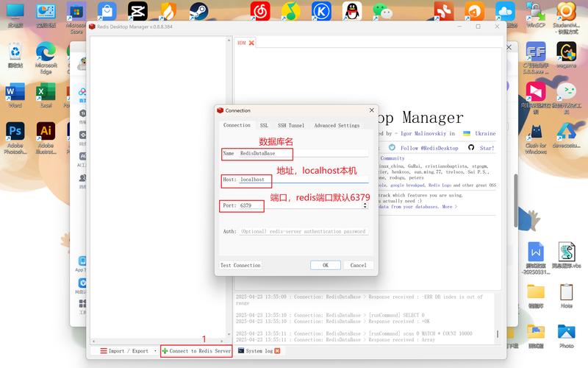Click the Name field containing RedisDataBase
Screen dimensions: 588x368
click(x=304, y=153)
